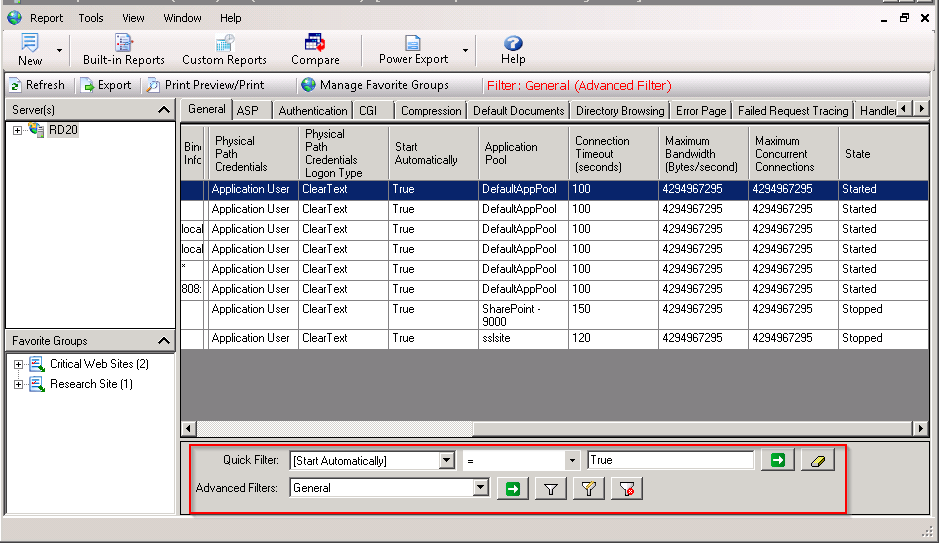939x543 pixels.
Task: Switch to the Authentication tab
Action: [313, 111]
